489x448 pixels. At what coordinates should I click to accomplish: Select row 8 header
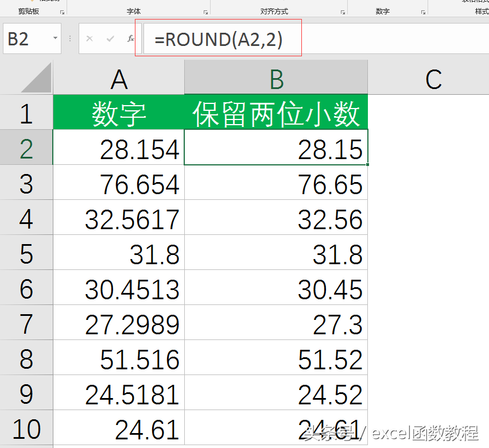coord(26,357)
